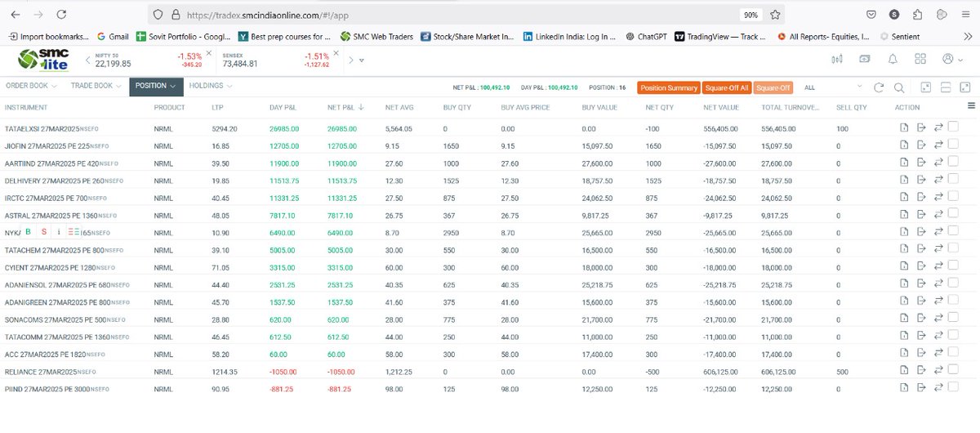Refresh the positions list

(879, 87)
